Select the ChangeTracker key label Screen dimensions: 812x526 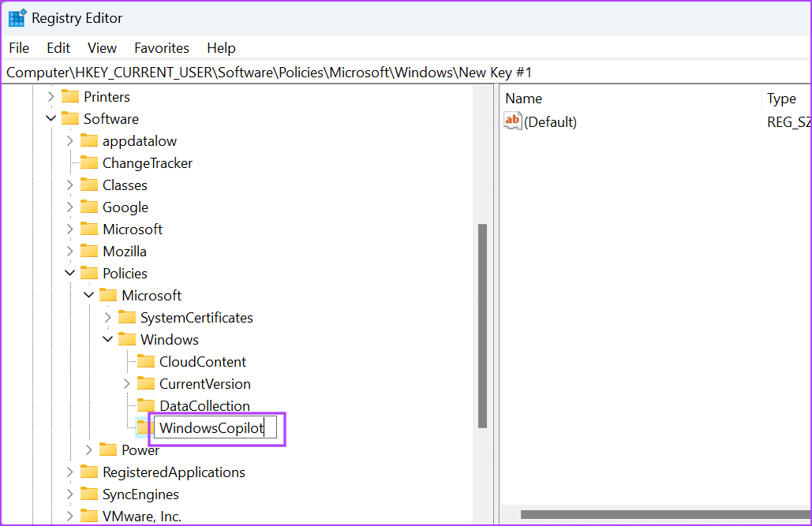148,163
